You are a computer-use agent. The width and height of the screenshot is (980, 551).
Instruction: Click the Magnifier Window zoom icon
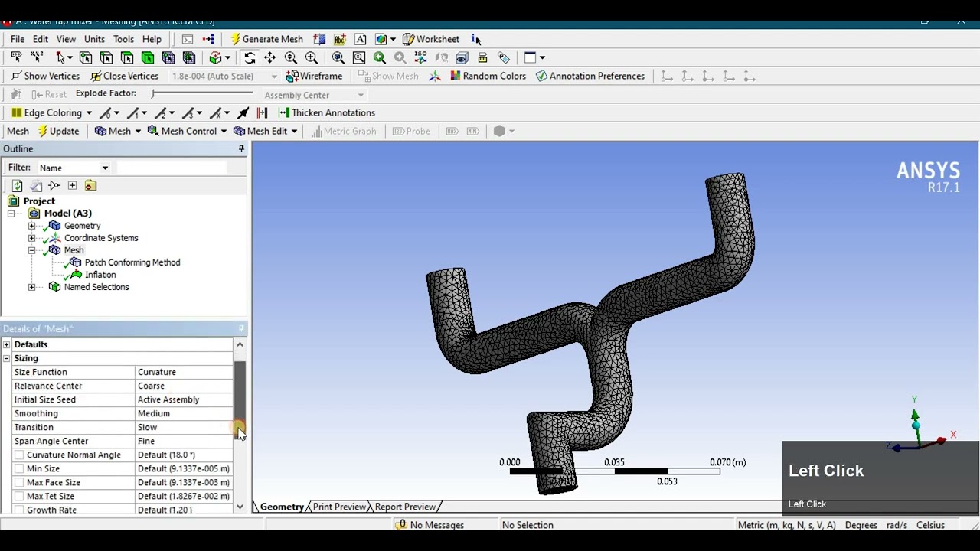coord(358,57)
